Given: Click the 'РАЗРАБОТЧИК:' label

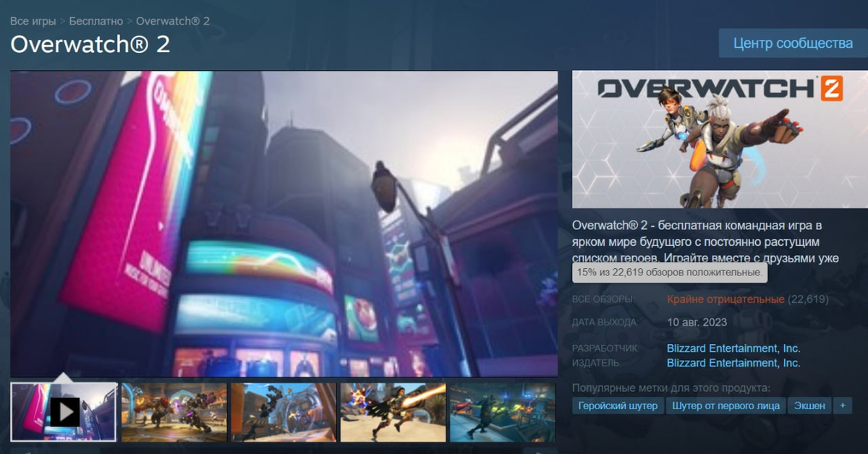Looking at the screenshot, I should tap(605, 348).
